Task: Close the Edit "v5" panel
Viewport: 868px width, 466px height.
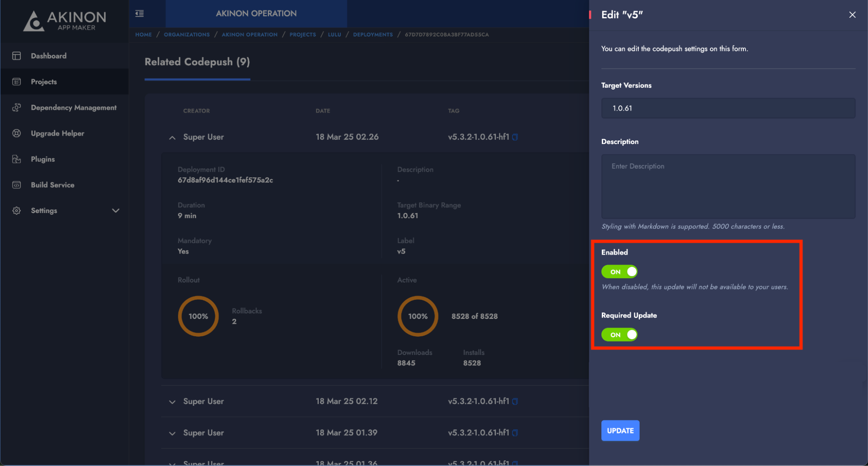Action: 852,15
